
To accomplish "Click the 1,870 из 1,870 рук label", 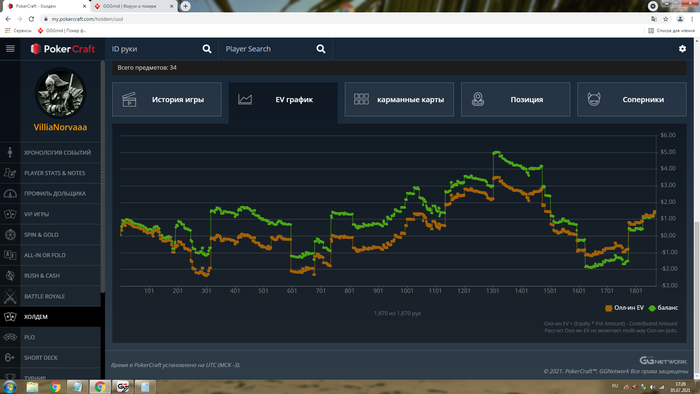I will (397, 313).
